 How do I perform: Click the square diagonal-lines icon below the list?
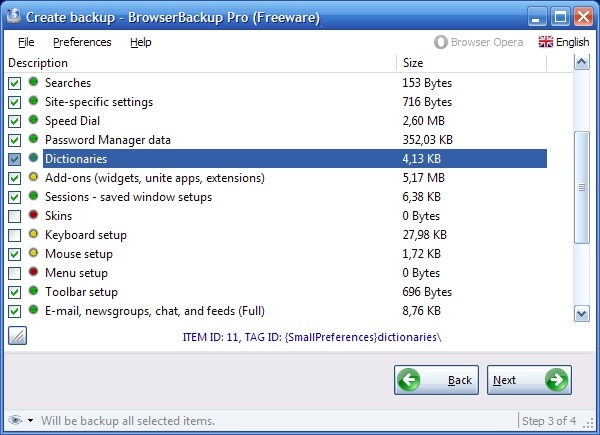[18, 336]
